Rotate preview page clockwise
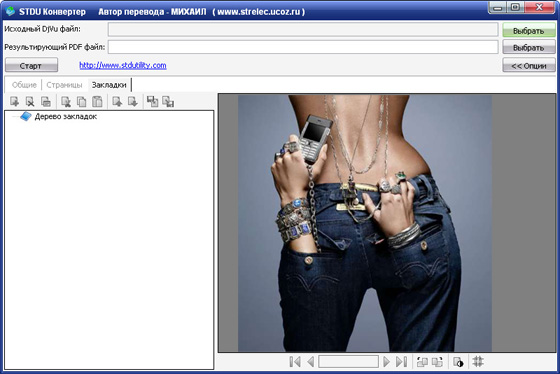560x374 pixels. point(437,362)
